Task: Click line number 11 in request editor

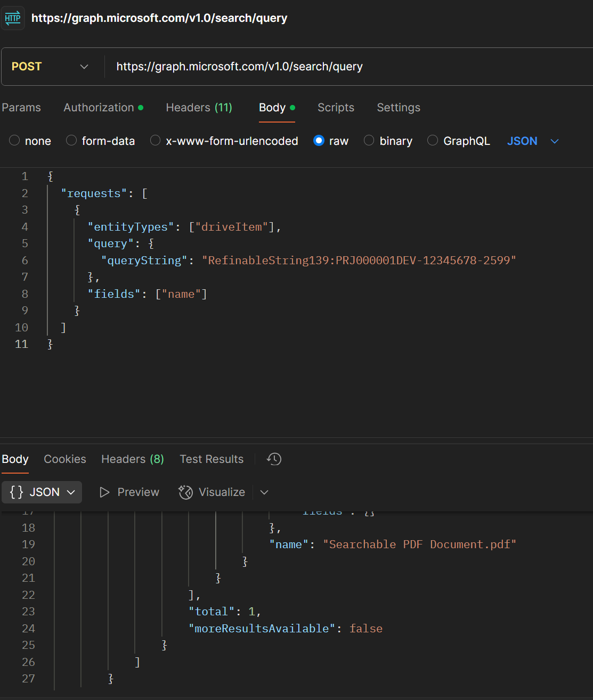Action: click(x=21, y=344)
